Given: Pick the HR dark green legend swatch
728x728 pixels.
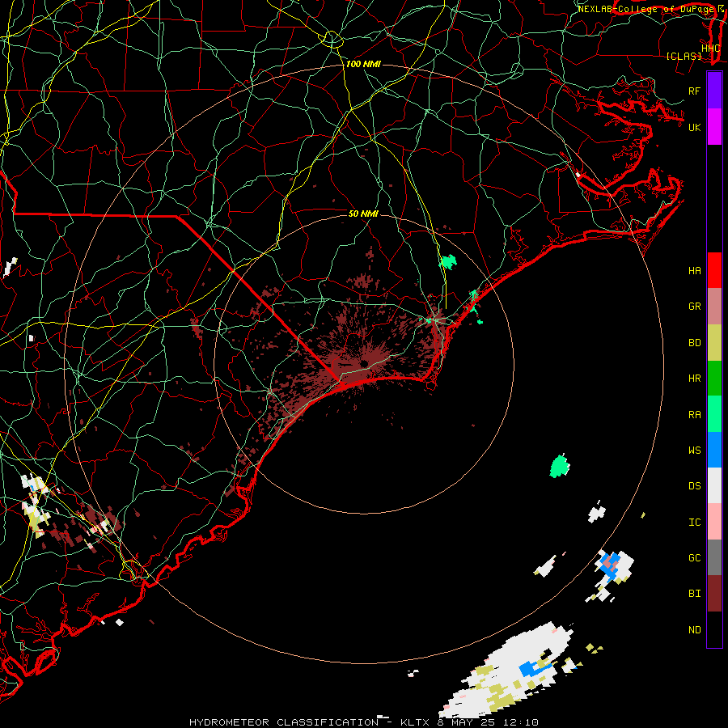Looking at the screenshot, I should click(x=714, y=379).
